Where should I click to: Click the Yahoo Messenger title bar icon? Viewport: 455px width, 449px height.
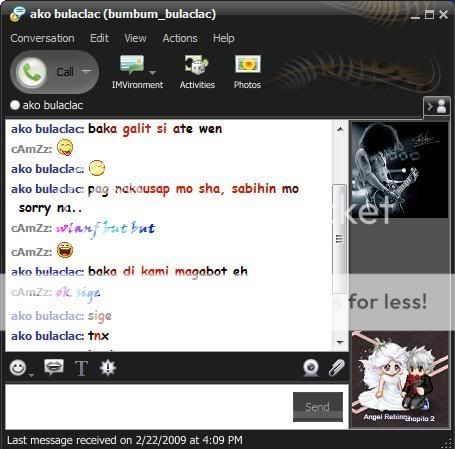(18, 14)
